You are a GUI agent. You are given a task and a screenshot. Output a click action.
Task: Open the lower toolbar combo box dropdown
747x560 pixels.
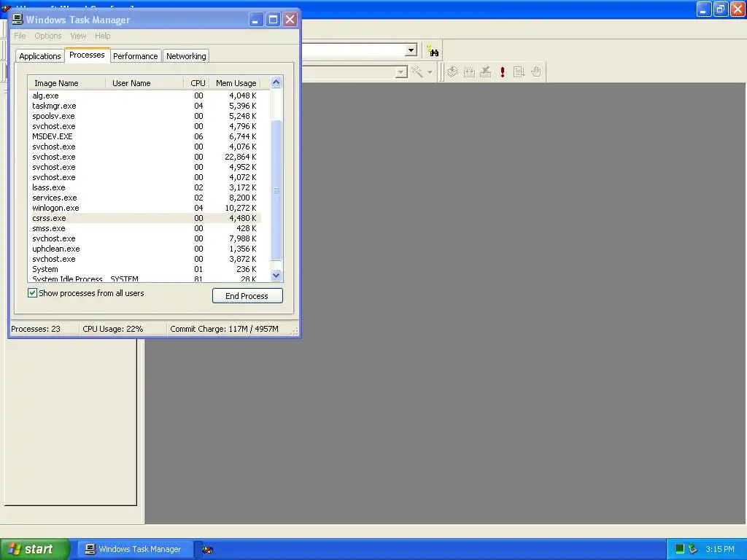401,72
